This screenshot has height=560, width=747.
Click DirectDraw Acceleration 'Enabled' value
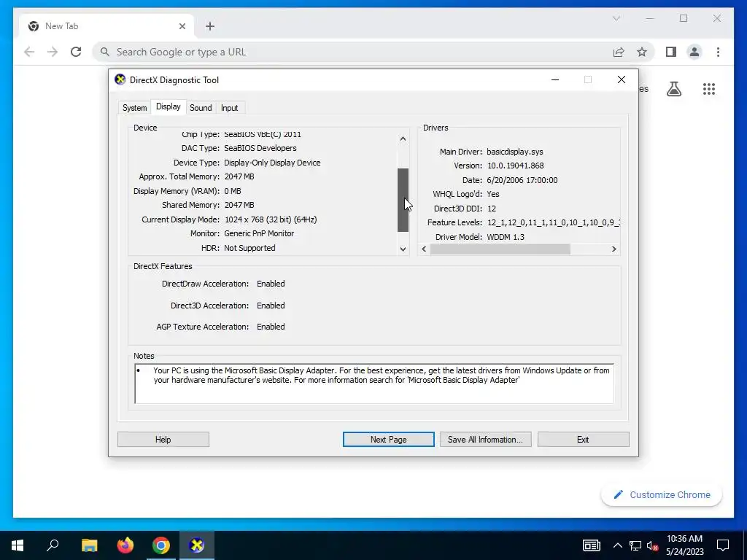(x=271, y=284)
